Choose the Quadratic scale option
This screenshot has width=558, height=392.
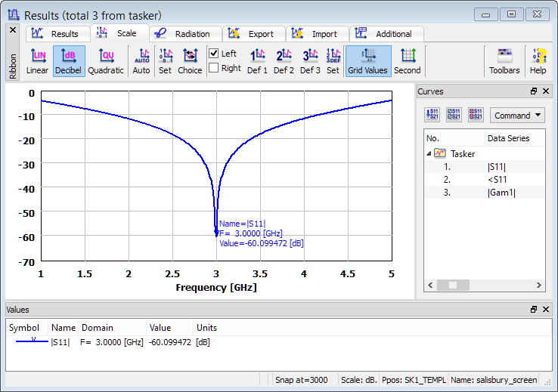[x=106, y=61]
